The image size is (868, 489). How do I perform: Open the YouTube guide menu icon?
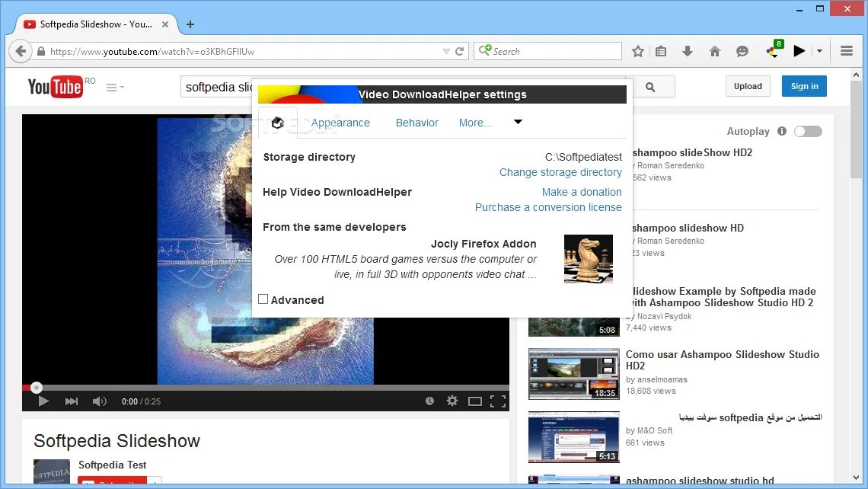tap(114, 88)
